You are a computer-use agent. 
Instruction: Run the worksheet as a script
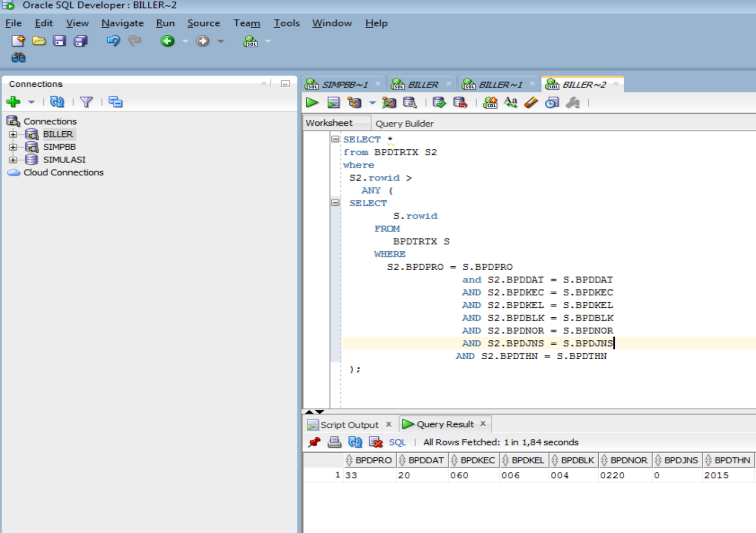(334, 102)
